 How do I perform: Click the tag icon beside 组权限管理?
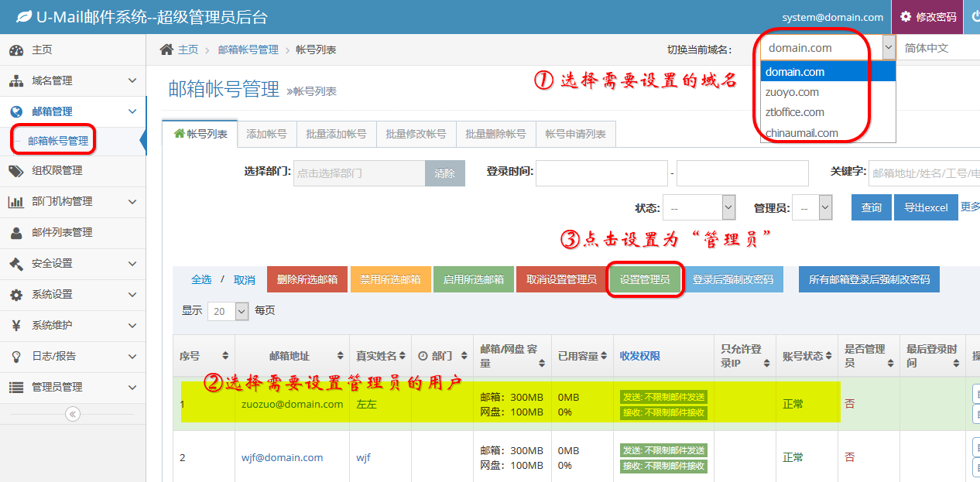pyautogui.click(x=16, y=170)
